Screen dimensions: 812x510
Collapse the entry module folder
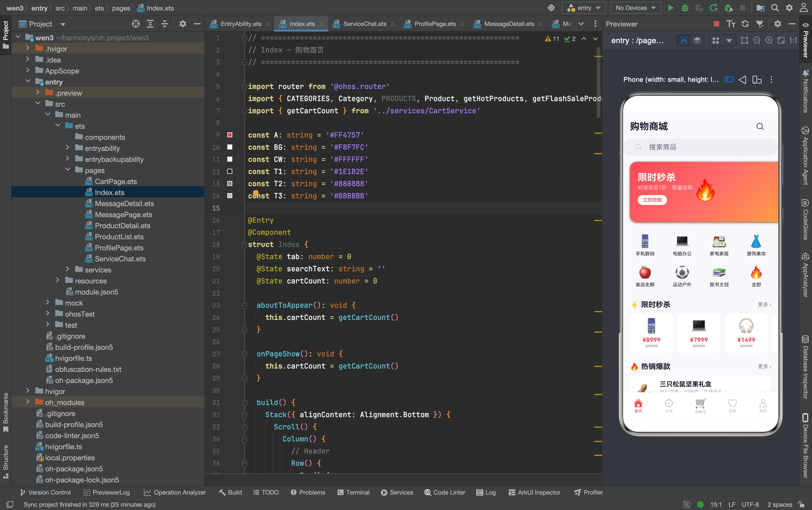pyautogui.click(x=28, y=82)
